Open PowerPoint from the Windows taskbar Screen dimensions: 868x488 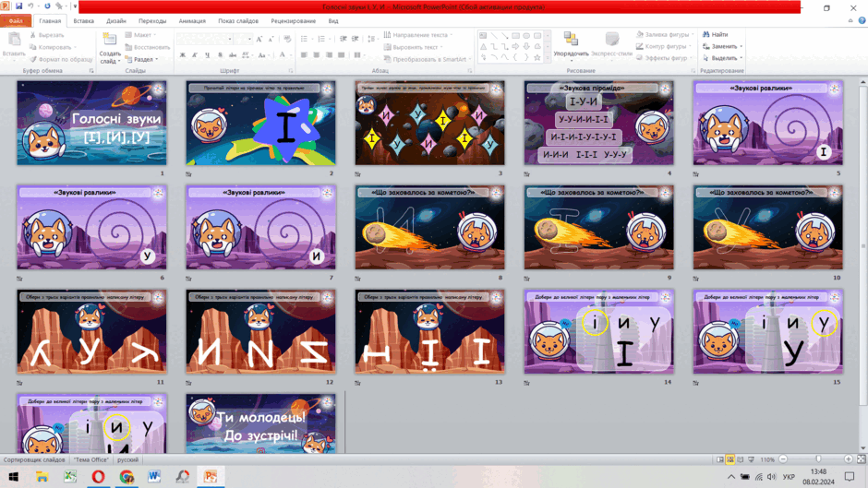pos(211,476)
